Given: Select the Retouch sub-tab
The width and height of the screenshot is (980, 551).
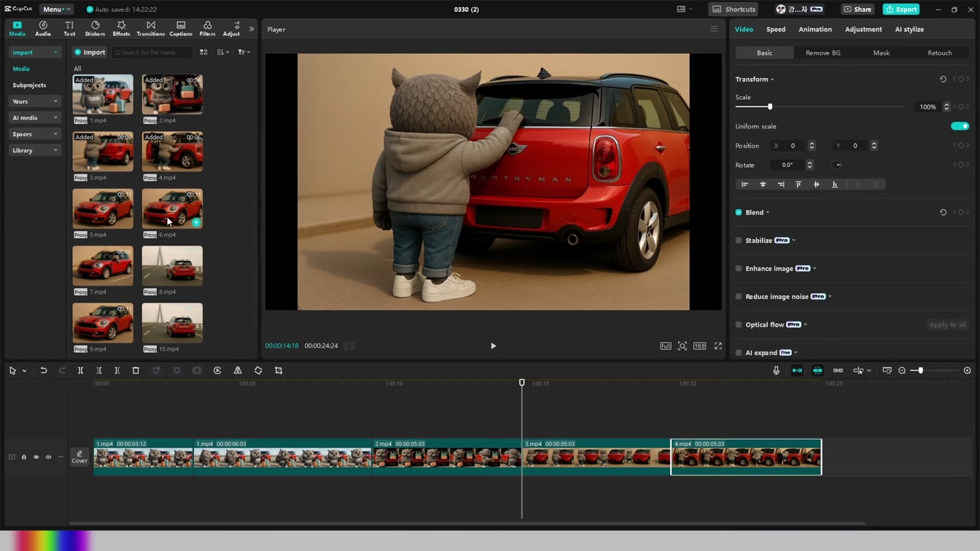Looking at the screenshot, I should 940,52.
